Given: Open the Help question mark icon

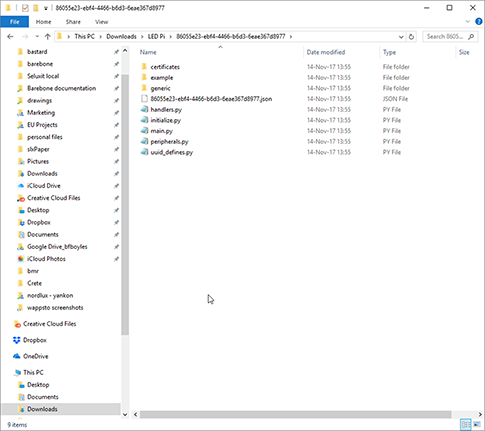Looking at the screenshot, I should coord(479,22).
